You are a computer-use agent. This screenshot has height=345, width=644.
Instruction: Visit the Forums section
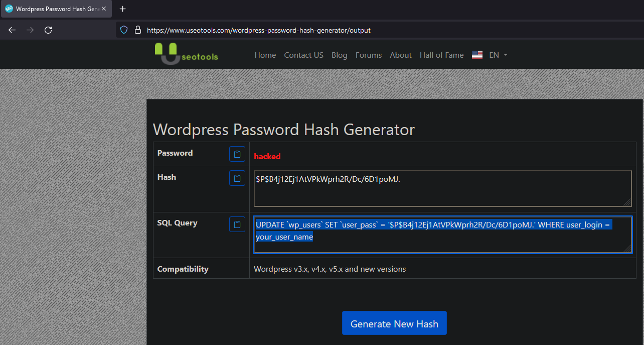369,55
